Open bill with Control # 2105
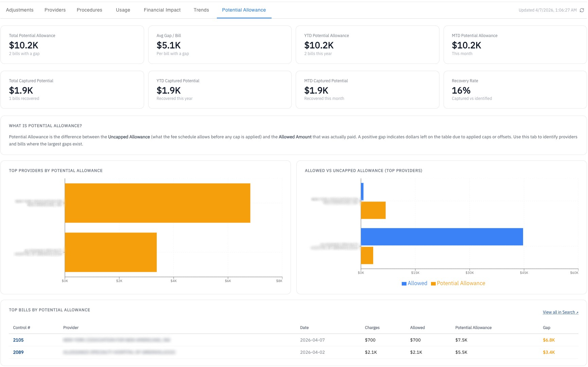This screenshot has width=588, height=367. click(18, 340)
